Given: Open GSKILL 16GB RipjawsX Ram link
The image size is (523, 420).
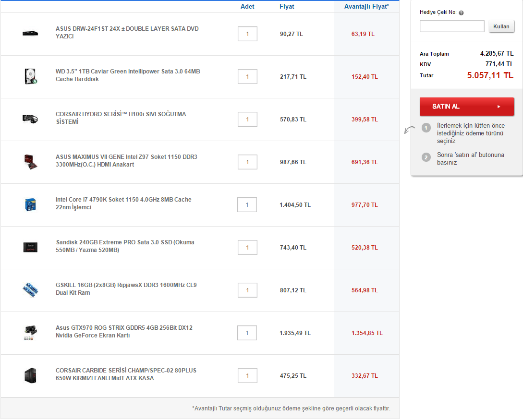Looking at the screenshot, I should pos(126,288).
